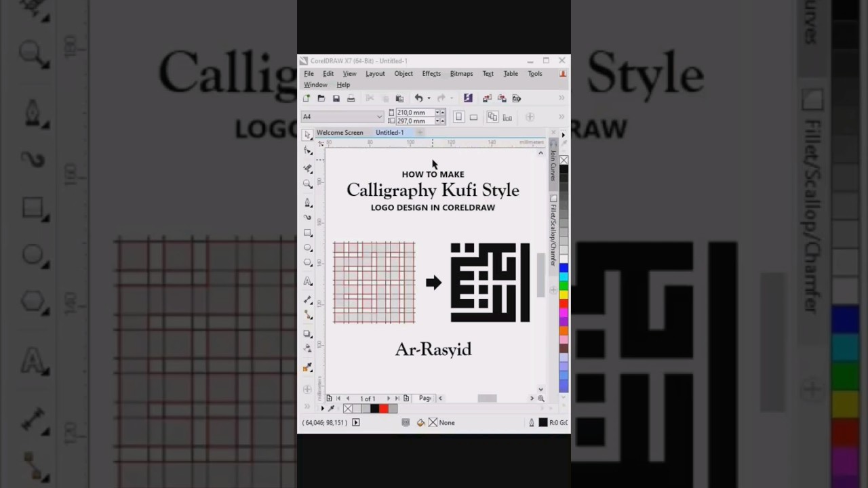
Task: Select the Drop Shadow tool in the toolbox
Action: tap(308, 334)
